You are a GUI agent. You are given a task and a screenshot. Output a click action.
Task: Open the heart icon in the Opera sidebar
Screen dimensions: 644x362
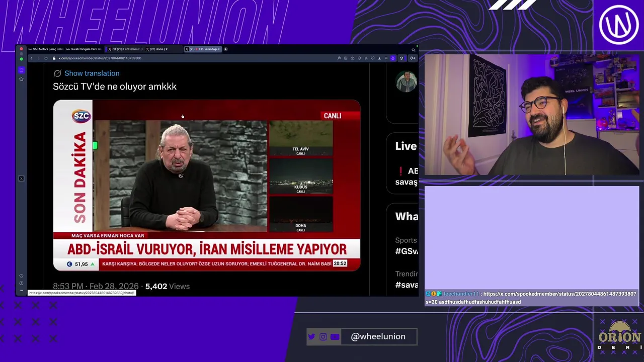(21, 276)
